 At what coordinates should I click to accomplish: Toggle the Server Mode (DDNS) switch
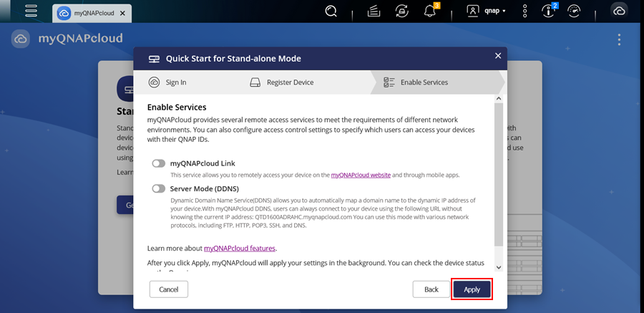click(x=159, y=189)
